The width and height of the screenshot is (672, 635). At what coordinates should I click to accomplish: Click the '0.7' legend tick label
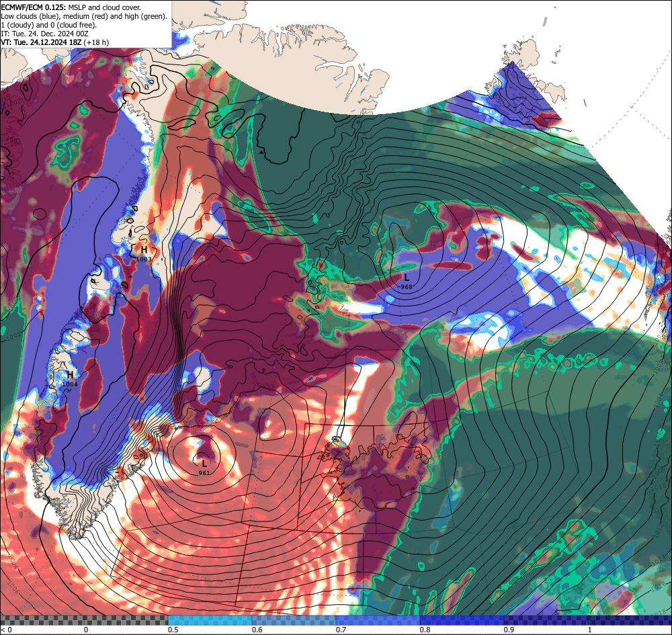pos(341,630)
